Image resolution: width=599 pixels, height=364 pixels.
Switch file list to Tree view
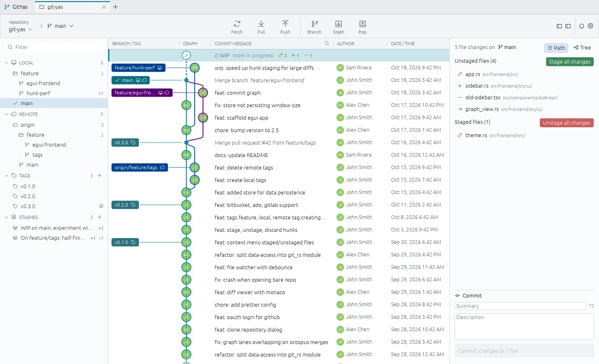[582, 48]
